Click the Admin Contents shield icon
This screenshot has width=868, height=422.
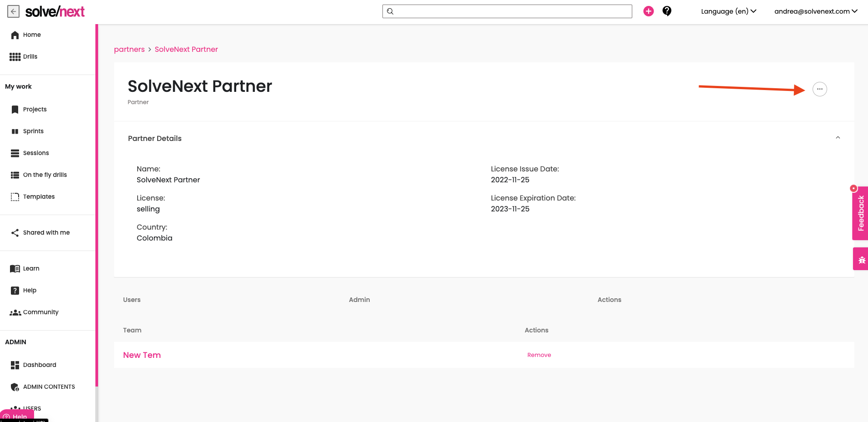pos(15,387)
